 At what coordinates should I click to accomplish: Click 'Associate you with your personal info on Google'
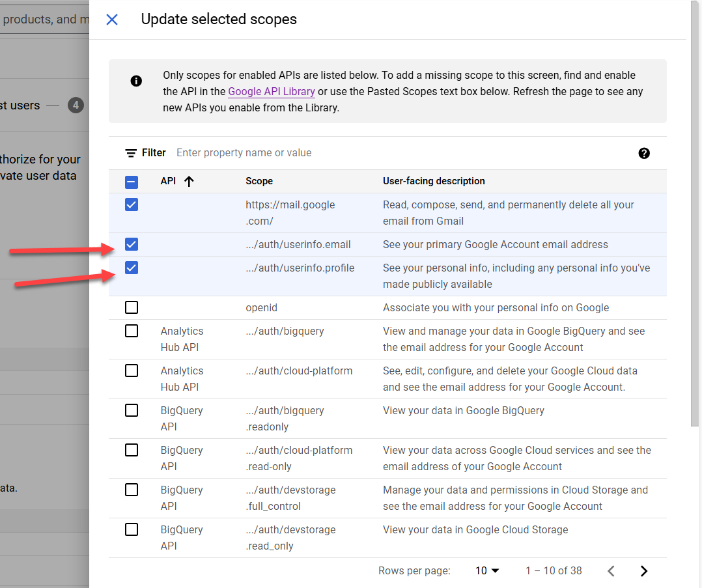(496, 307)
